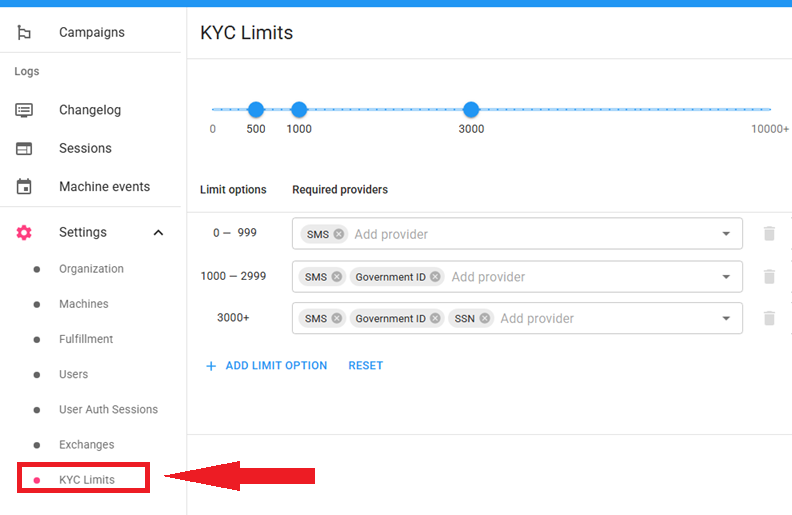
Task: Click the Changelog list icon
Action: pyautogui.click(x=24, y=110)
